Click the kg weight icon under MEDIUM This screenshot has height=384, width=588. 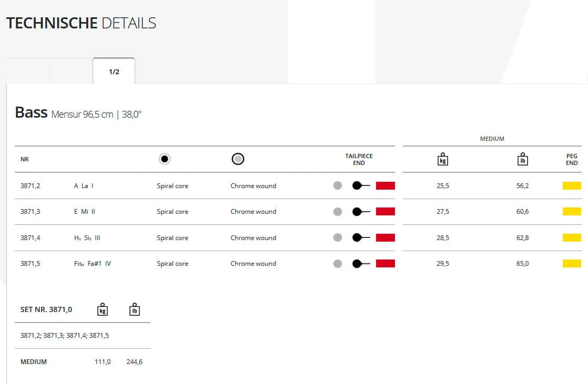pos(442,159)
